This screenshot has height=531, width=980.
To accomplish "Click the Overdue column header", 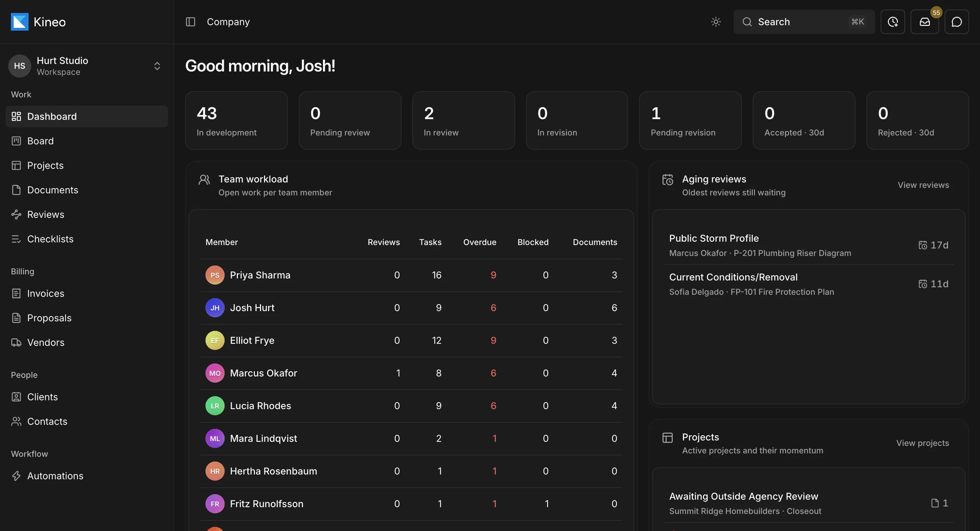I will click(x=479, y=242).
